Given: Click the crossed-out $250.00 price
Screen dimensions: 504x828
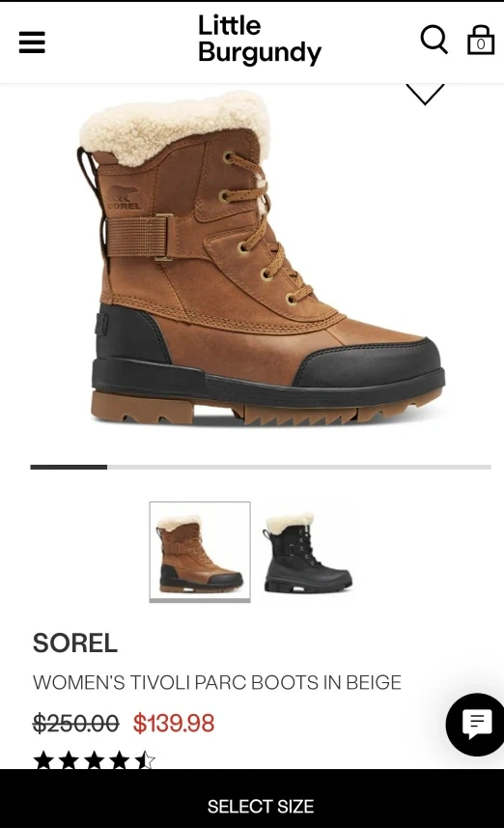Looking at the screenshot, I should click(76, 723).
